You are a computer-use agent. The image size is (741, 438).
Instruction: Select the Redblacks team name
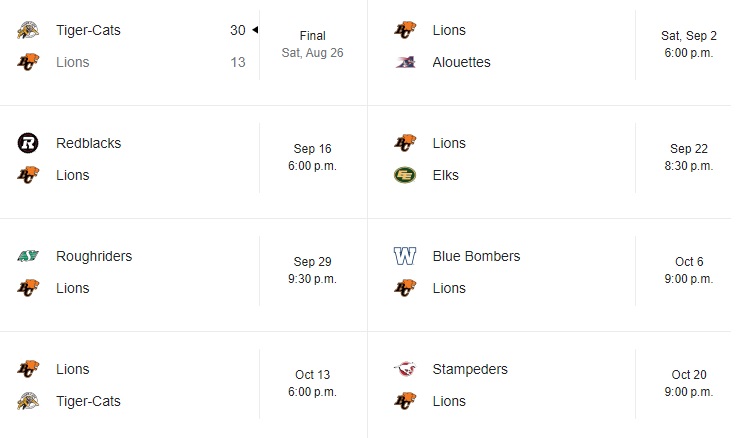[x=89, y=143]
